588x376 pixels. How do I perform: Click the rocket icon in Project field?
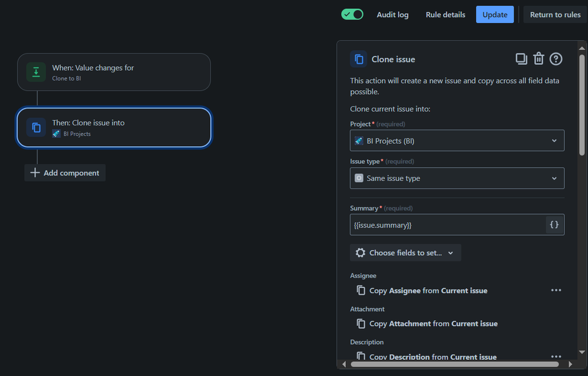point(359,141)
